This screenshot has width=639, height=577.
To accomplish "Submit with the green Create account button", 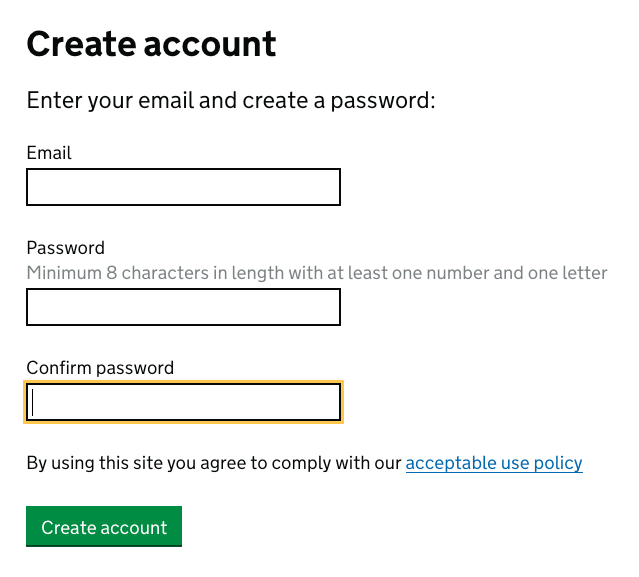I will pos(104,526).
